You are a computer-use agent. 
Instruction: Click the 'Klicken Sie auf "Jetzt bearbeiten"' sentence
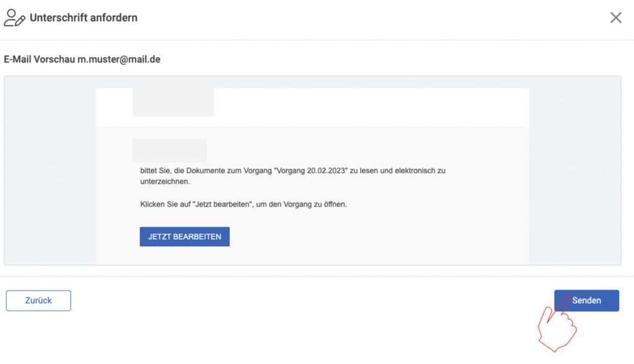(x=243, y=204)
